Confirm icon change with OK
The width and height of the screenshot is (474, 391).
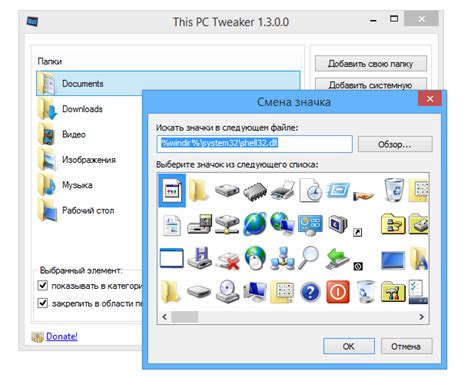coord(349,346)
